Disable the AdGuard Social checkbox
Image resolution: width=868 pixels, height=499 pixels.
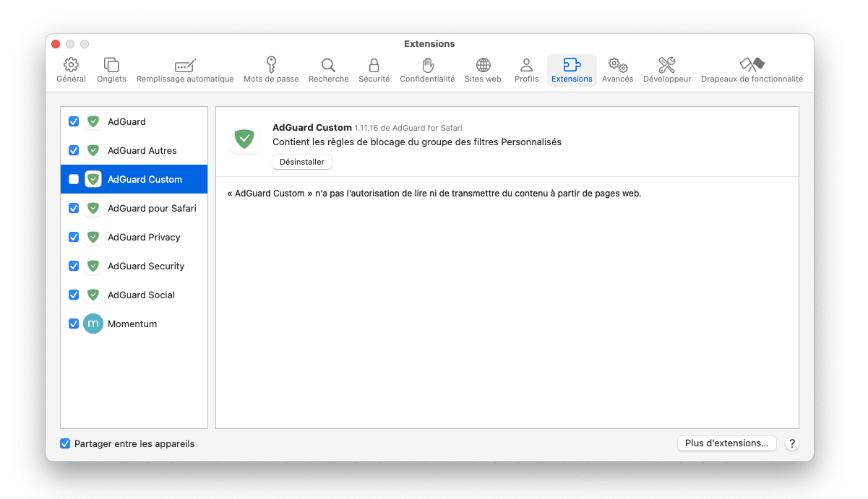(x=74, y=295)
